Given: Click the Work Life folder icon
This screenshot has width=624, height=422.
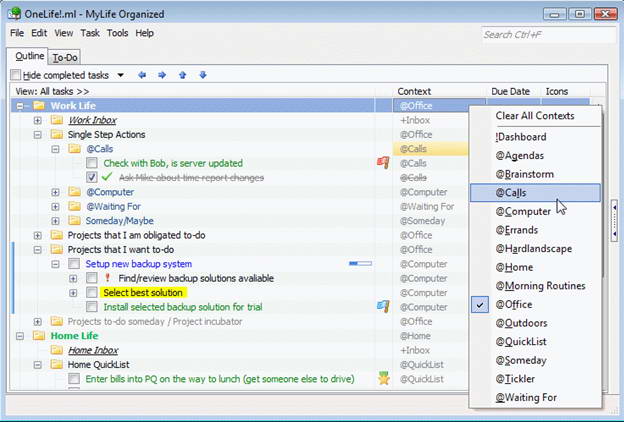Looking at the screenshot, I should 39,106.
